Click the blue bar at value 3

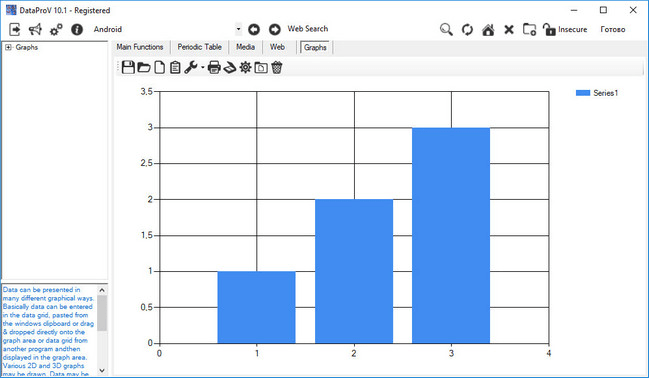point(451,235)
